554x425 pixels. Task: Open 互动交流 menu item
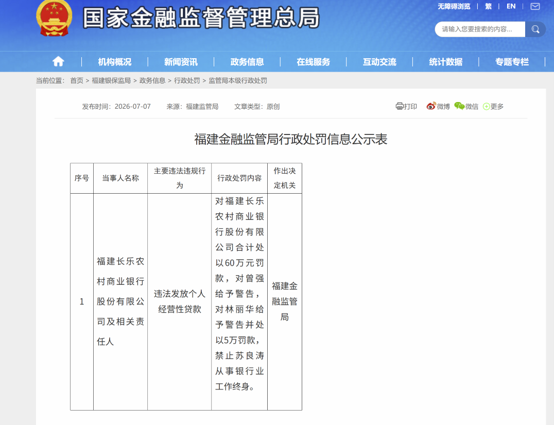click(379, 62)
